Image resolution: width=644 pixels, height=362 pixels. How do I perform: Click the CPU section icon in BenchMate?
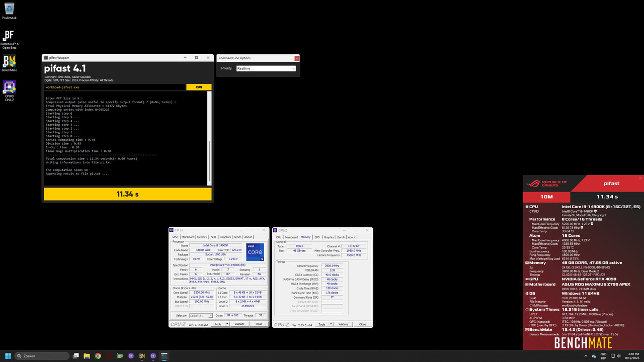pos(527,207)
